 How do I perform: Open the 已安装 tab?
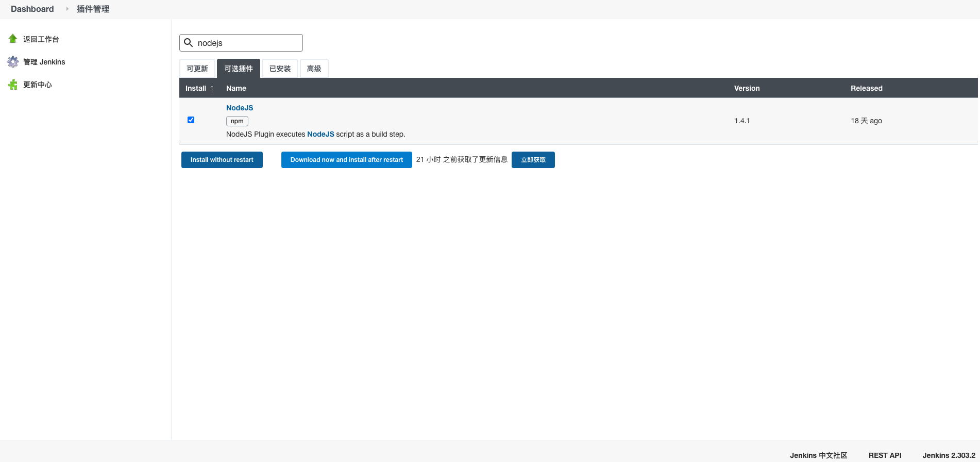tap(280, 69)
